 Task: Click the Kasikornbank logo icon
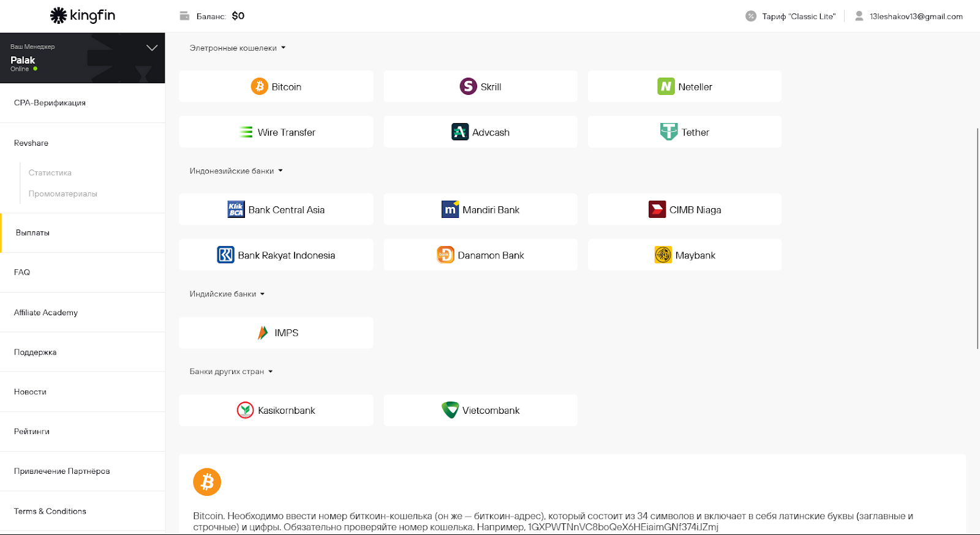point(245,410)
